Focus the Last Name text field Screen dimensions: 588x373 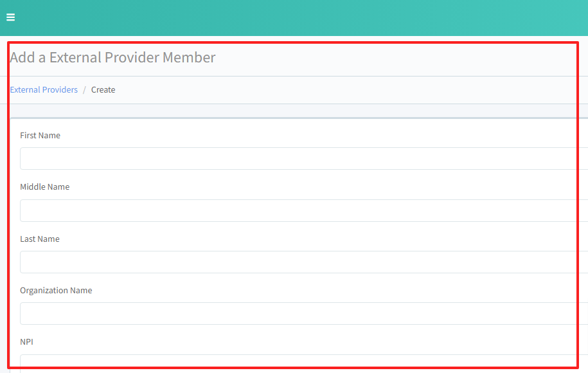click(x=302, y=262)
